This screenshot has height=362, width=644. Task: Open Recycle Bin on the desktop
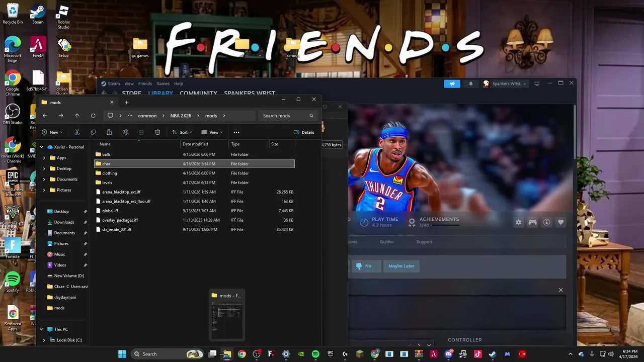(x=13, y=14)
